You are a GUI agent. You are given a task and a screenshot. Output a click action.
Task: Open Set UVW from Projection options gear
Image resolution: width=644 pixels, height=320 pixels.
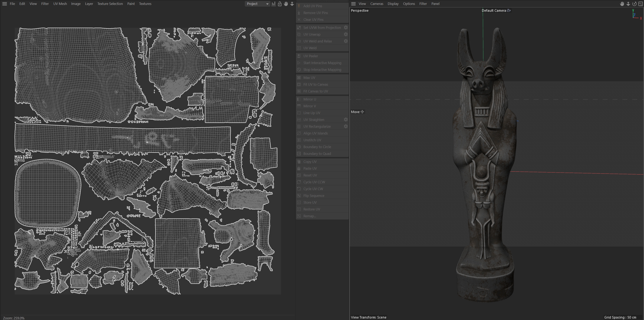(x=346, y=28)
